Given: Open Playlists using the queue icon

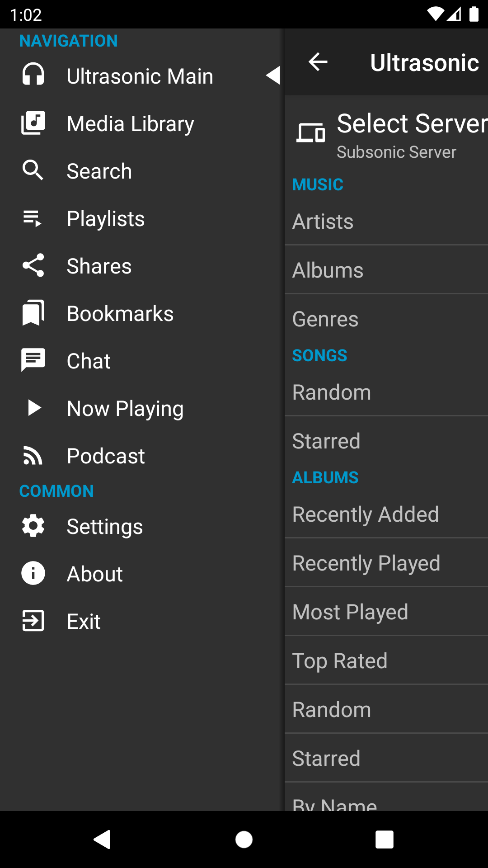Looking at the screenshot, I should pos(33,218).
